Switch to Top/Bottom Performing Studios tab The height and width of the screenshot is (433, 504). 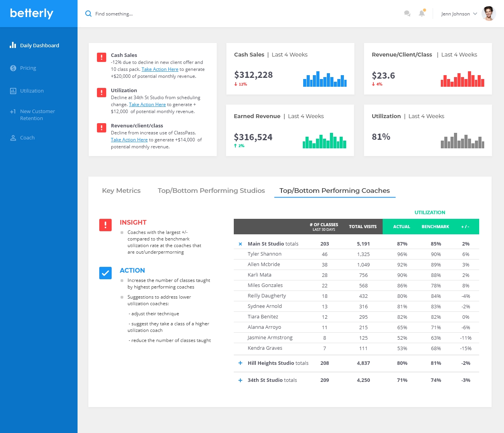[211, 191]
